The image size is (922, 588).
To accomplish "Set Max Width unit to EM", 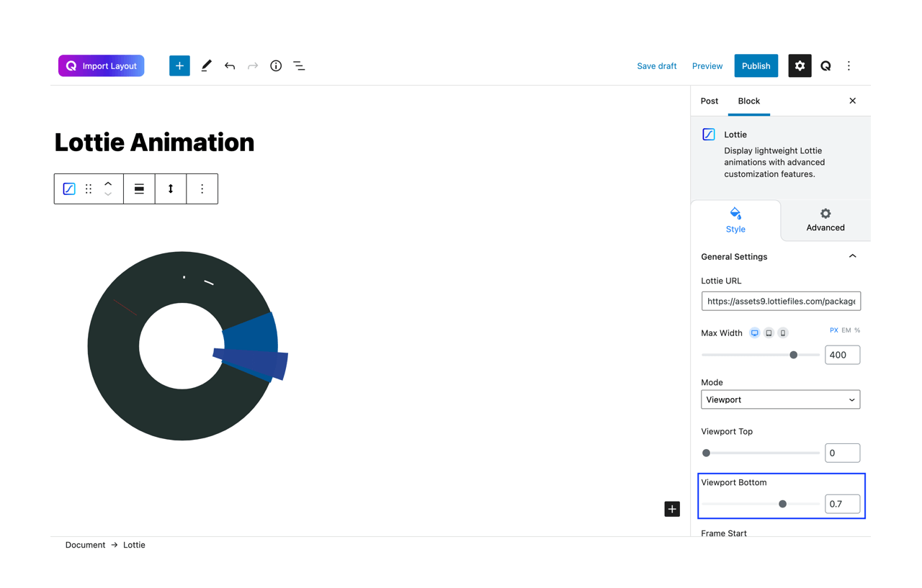I will point(846,330).
